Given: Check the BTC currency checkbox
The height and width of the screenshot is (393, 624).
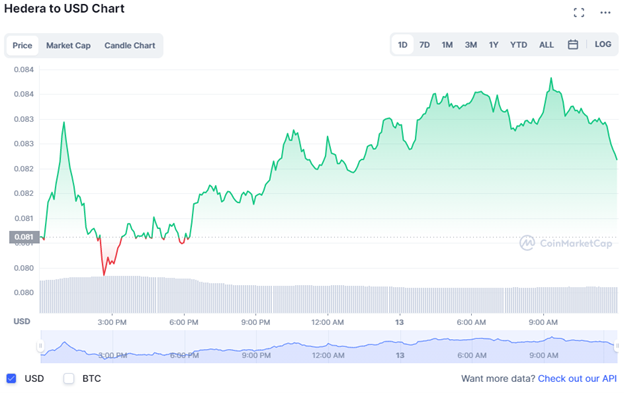Looking at the screenshot, I should tap(69, 378).
